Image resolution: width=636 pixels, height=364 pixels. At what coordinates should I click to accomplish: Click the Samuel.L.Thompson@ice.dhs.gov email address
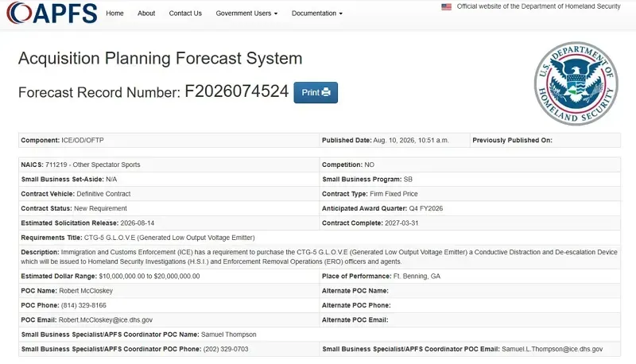[x=552, y=349]
